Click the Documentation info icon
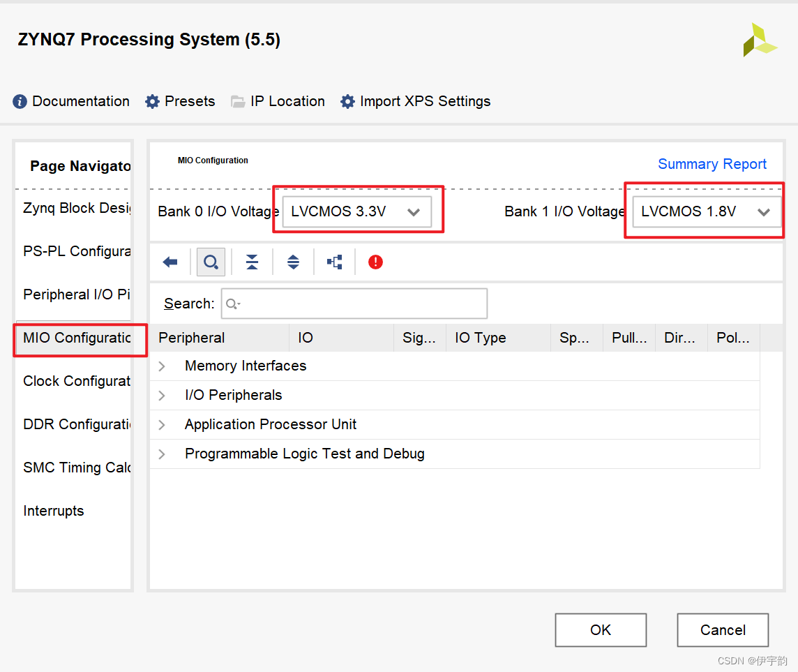 pyautogui.click(x=20, y=101)
